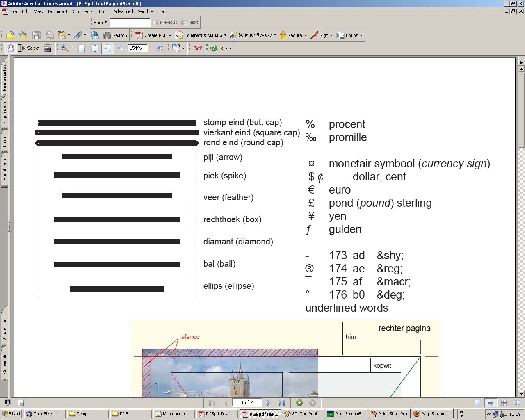Switch to continuous page layout
Screen dimensions: 525x420
tap(491, 403)
